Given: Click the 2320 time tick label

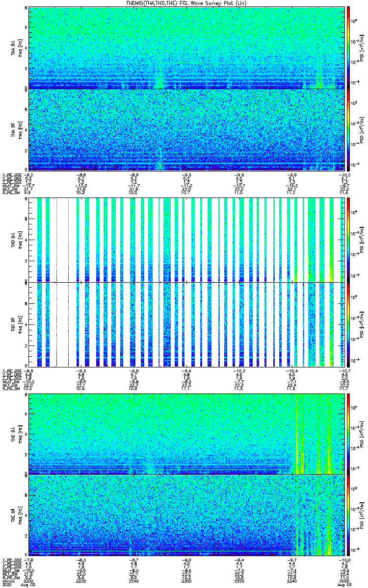Looking at the screenshot, I should [238, 582].
